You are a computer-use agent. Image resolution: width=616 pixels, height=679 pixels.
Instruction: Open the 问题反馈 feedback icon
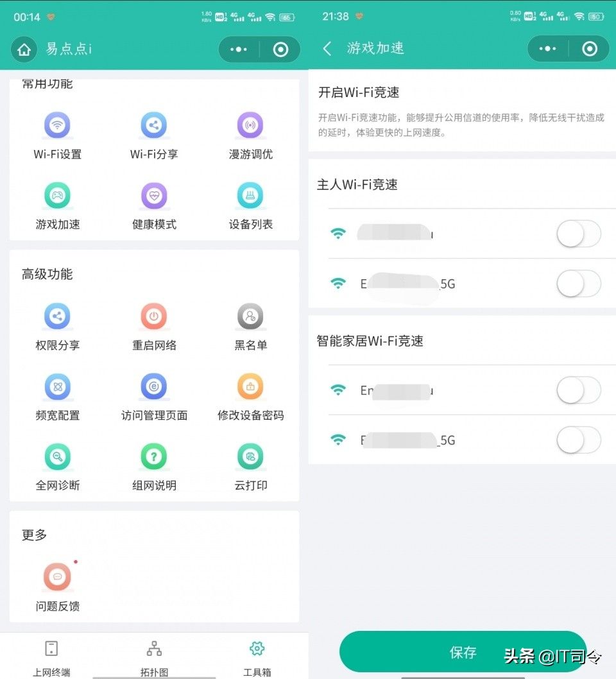(x=57, y=577)
